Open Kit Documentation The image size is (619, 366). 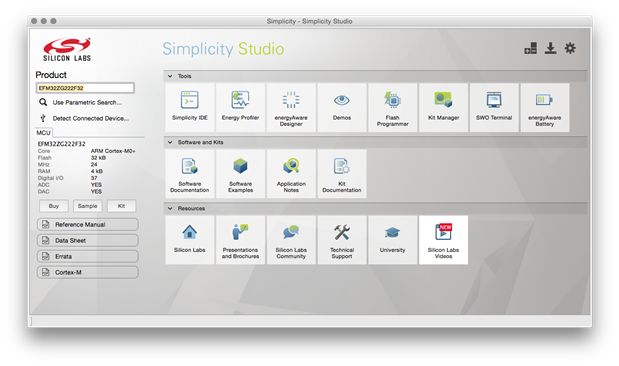[342, 173]
